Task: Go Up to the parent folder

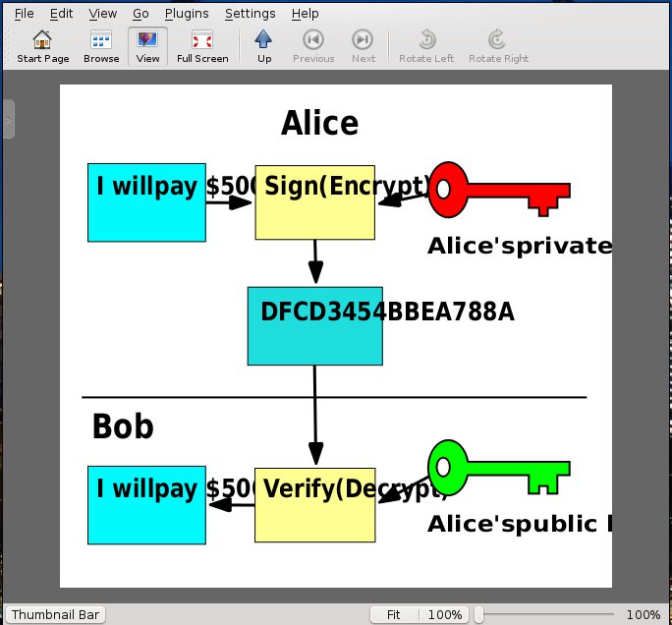Action: [x=264, y=46]
